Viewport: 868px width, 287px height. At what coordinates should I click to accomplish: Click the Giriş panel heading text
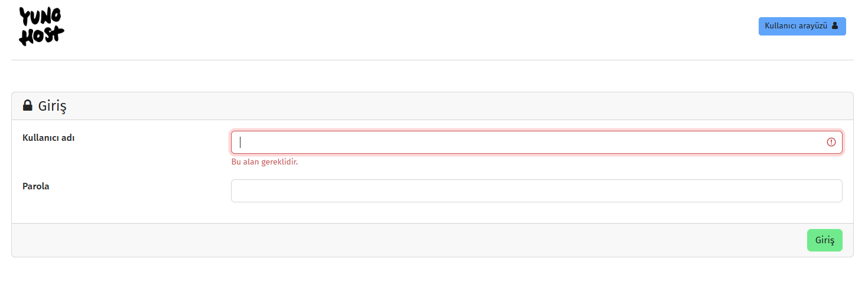point(53,107)
